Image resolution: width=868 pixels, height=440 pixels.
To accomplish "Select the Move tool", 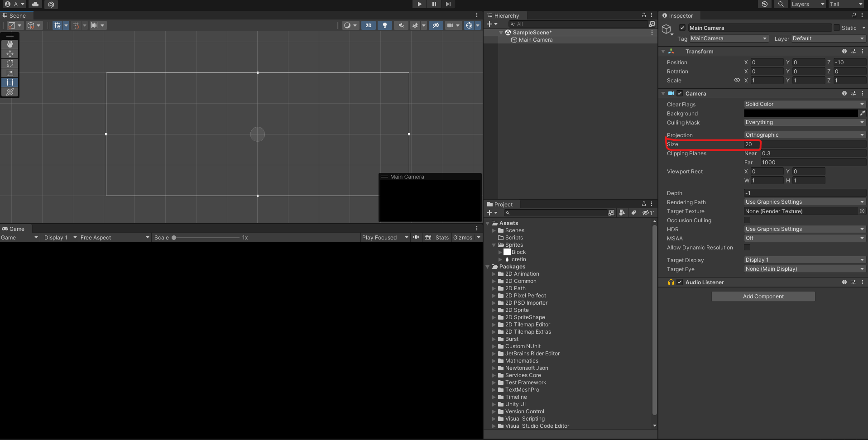I will click(x=10, y=54).
